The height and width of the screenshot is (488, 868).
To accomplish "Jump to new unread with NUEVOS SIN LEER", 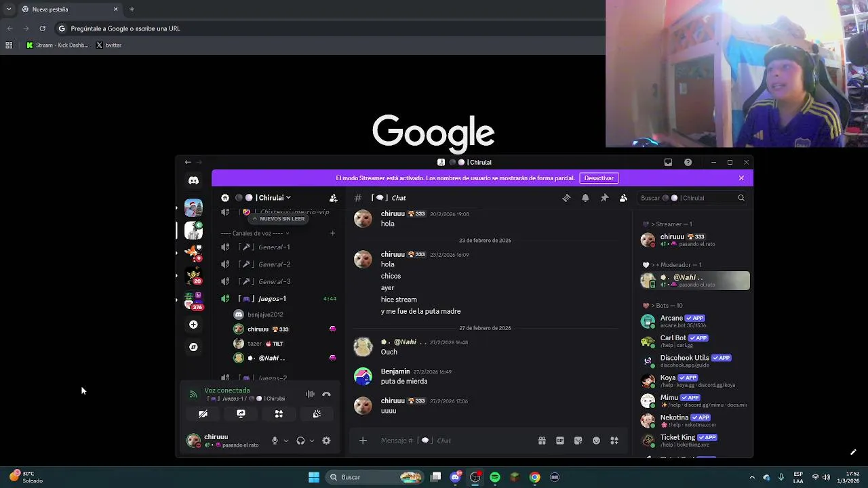I will [278, 219].
